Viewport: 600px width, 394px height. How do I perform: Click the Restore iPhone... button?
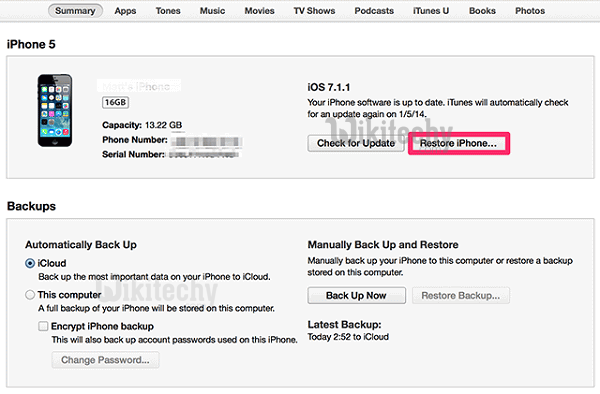(x=458, y=143)
